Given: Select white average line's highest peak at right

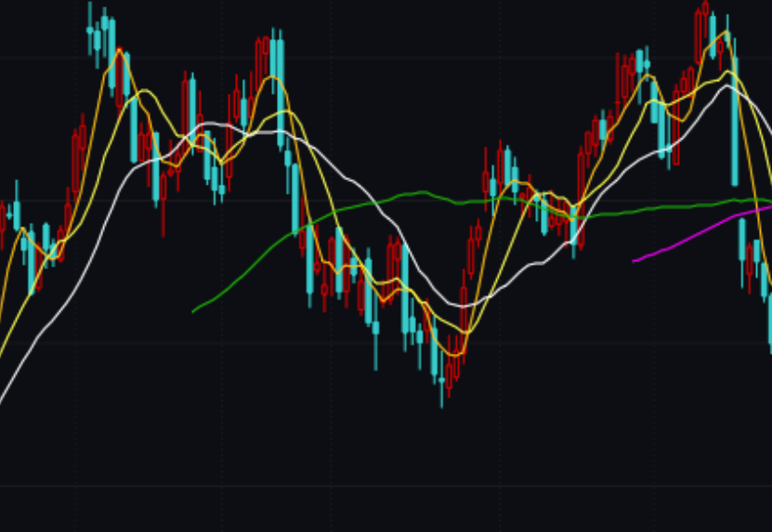Looking at the screenshot, I should 731,86.
